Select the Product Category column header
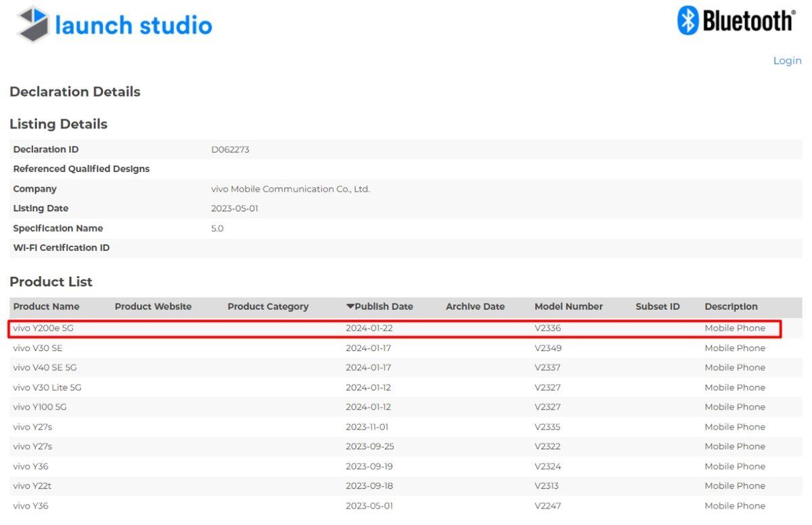Image resolution: width=812 pixels, height=525 pixels. (267, 306)
